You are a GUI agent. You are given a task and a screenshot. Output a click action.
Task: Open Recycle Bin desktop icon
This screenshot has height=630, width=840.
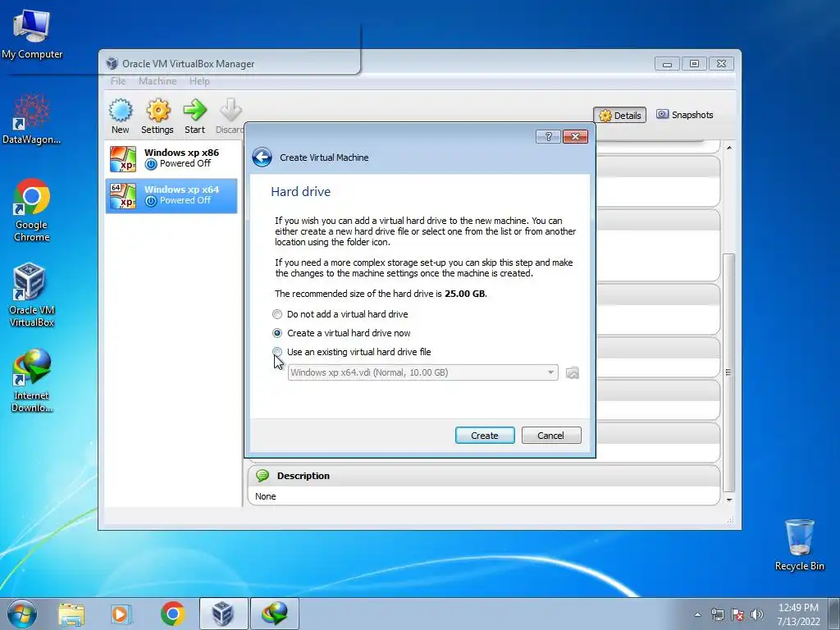coord(799,545)
